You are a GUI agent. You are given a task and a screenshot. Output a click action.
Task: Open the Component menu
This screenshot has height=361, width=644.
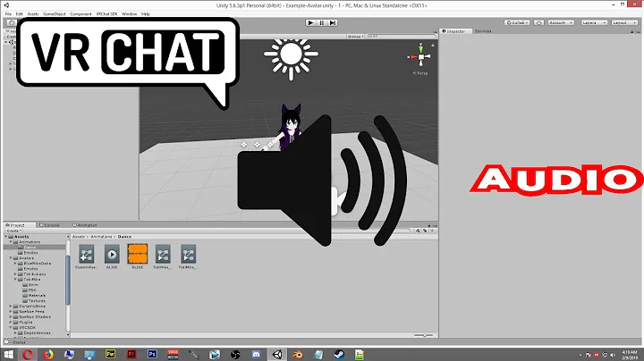tap(80, 14)
